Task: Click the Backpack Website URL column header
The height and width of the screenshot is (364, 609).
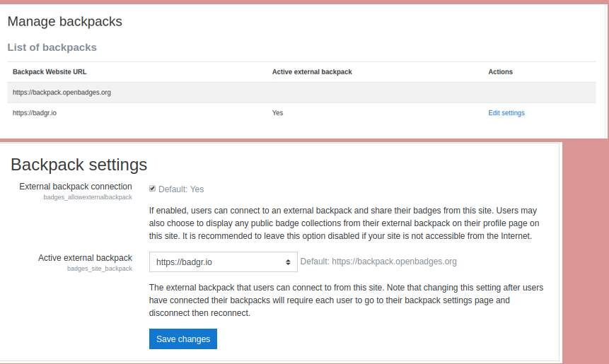Action: [x=50, y=72]
